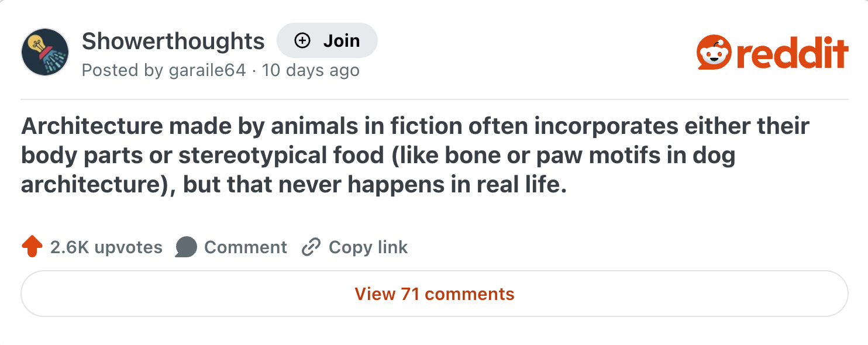
Task: Click the comment speech bubble icon
Action: (x=186, y=247)
